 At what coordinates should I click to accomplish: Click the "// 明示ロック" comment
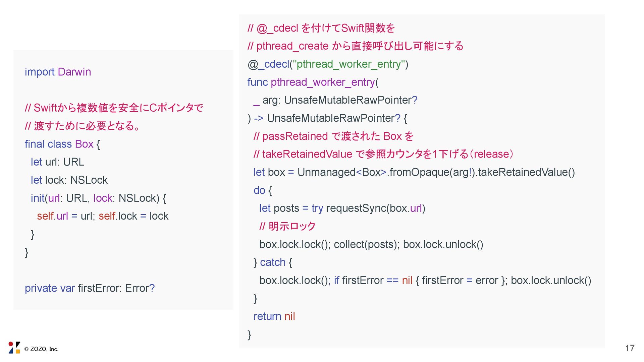(287, 226)
